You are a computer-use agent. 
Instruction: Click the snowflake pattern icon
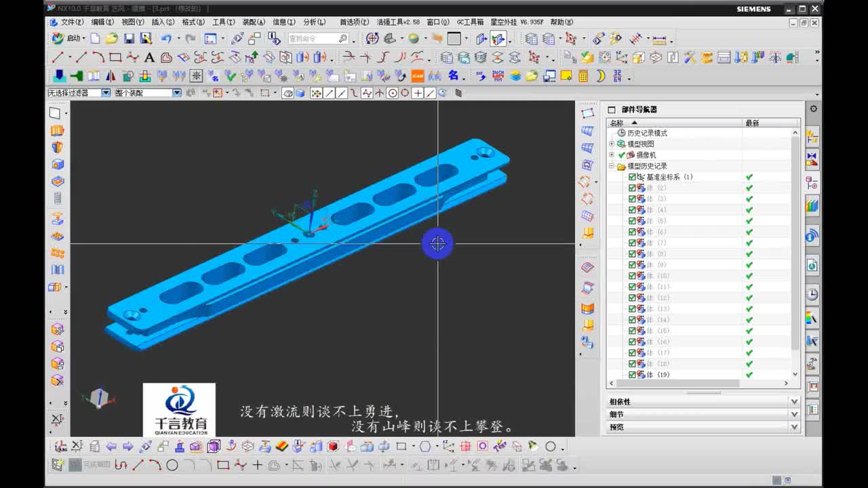point(196,76)
